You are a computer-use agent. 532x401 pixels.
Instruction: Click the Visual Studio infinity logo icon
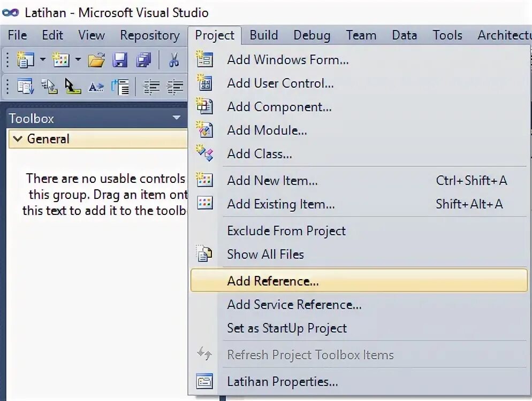[11, 12]
